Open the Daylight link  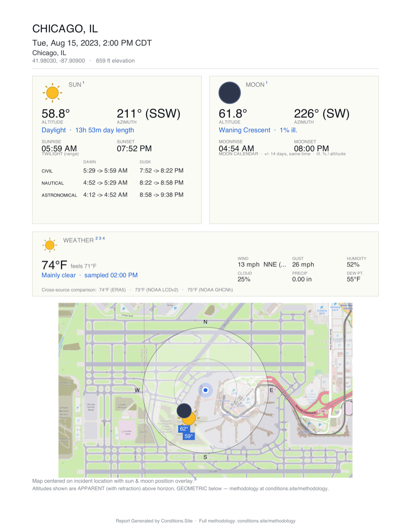click(53, 130)
